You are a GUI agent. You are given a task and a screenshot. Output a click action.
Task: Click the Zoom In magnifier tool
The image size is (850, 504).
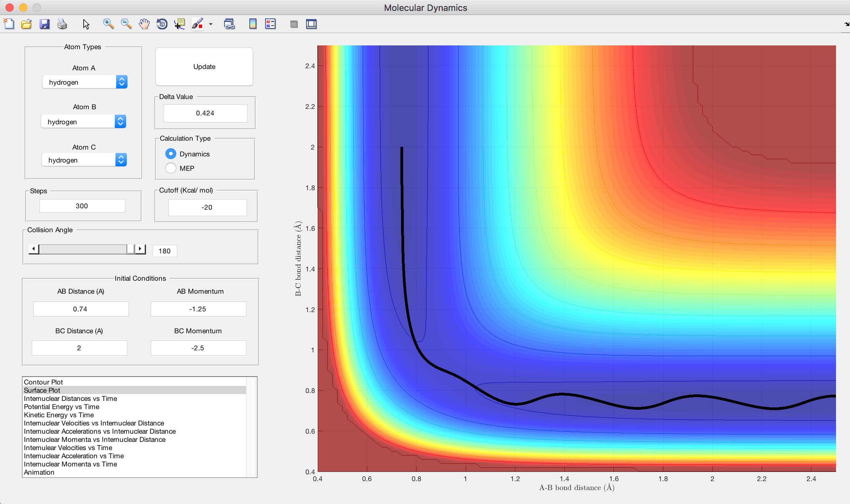point(108,24)
